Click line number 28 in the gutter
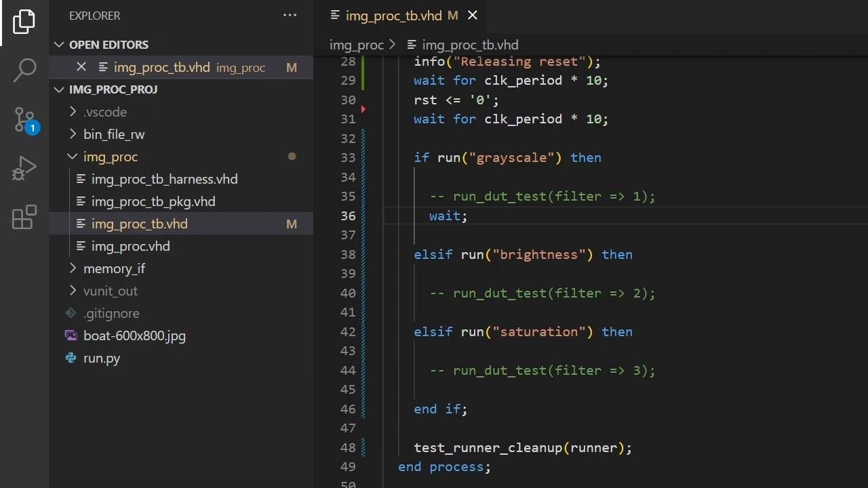The image size is (868, 488). (x=348, y=62)
